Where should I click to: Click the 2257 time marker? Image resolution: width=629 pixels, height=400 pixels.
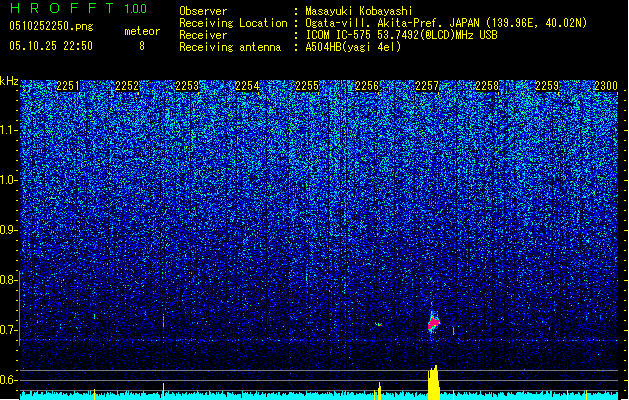(x=427, y=86)
